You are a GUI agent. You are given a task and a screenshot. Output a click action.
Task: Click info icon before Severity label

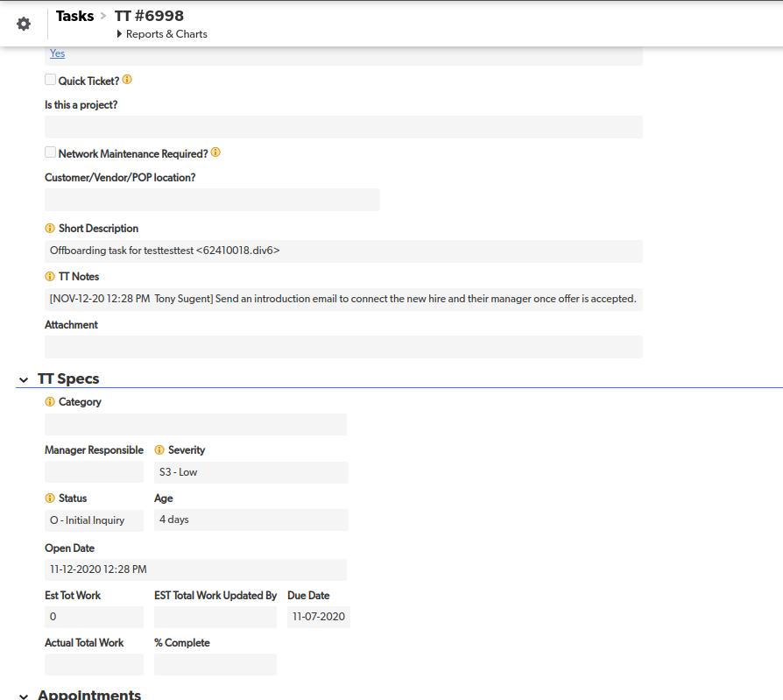[x=159, y=449]
